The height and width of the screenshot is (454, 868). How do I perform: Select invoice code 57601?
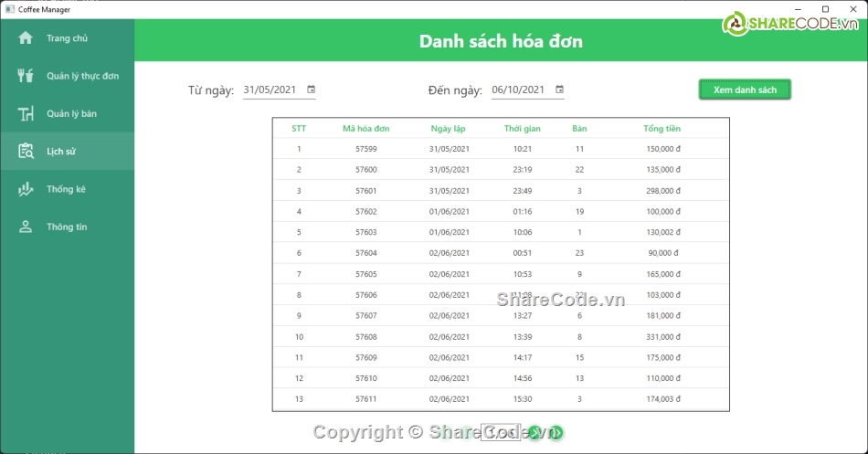[365, 190]
